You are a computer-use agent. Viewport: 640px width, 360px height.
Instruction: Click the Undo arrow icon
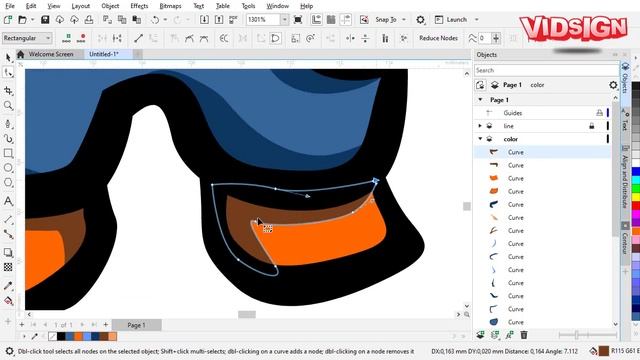[155, 20]
